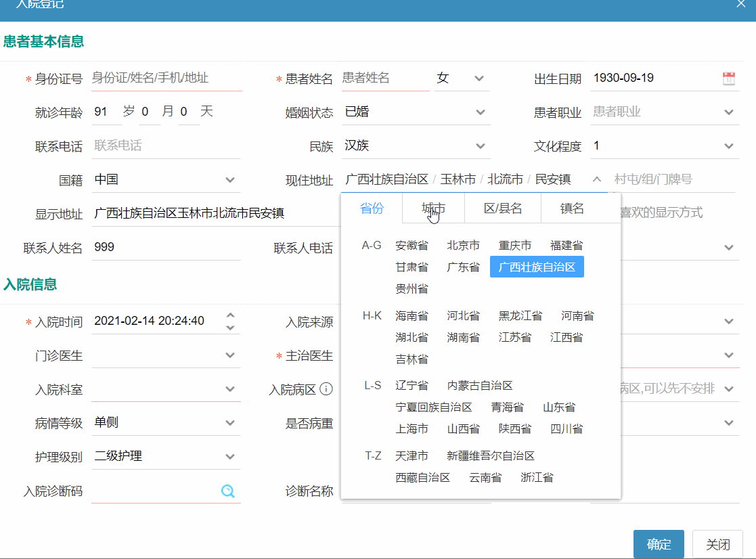Close the 入院登记 dialog with the X

741,4
